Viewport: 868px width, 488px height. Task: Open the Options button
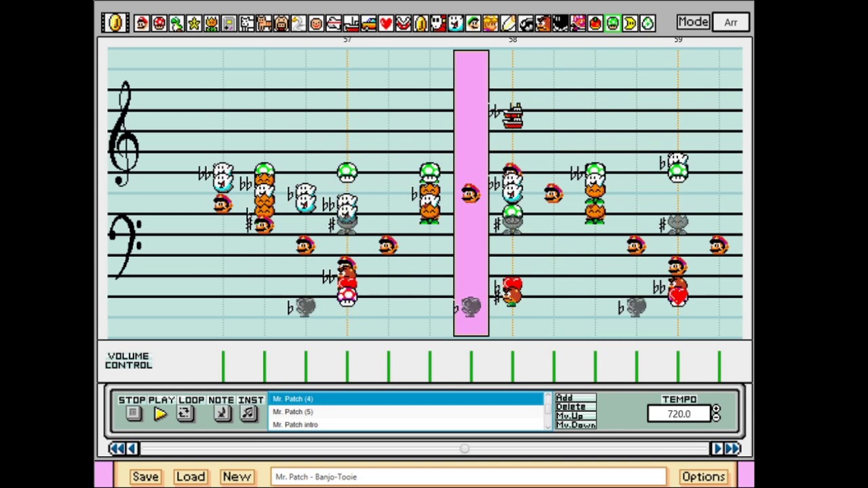click(x=703, y=476)
